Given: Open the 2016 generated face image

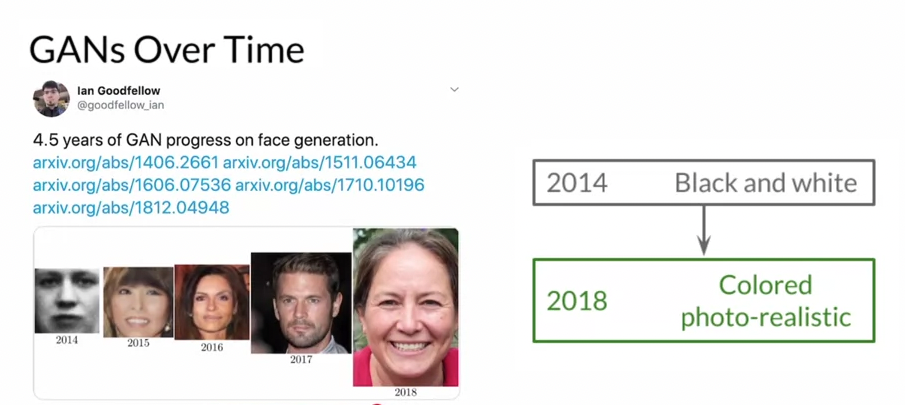Looking at the screenshot, I should click(212, 302).
